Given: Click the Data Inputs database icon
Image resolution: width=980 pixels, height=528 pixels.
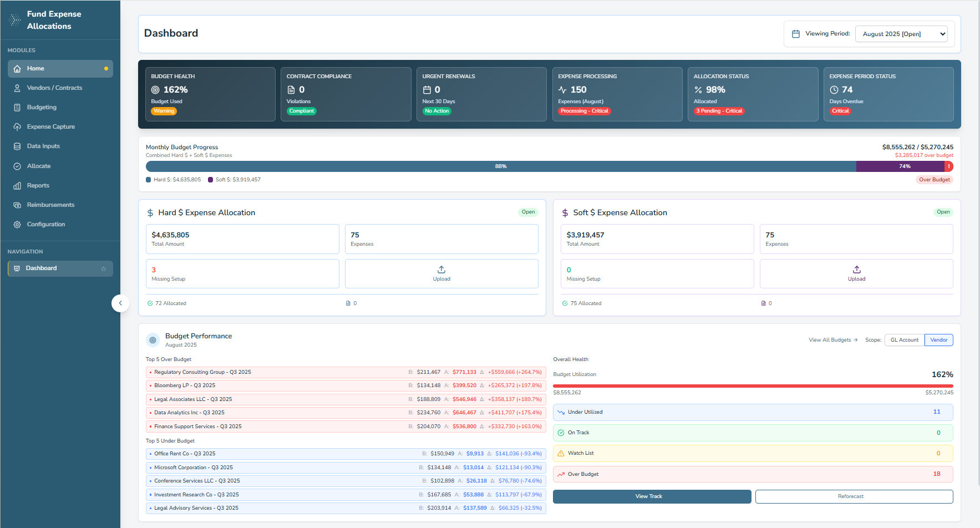Looking at the screenshot, I should click(17, 146).
